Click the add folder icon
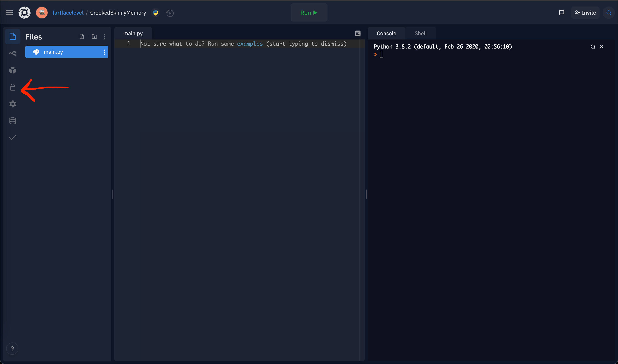The width and height of the screenshot is (618, 364). pos(94,37)
